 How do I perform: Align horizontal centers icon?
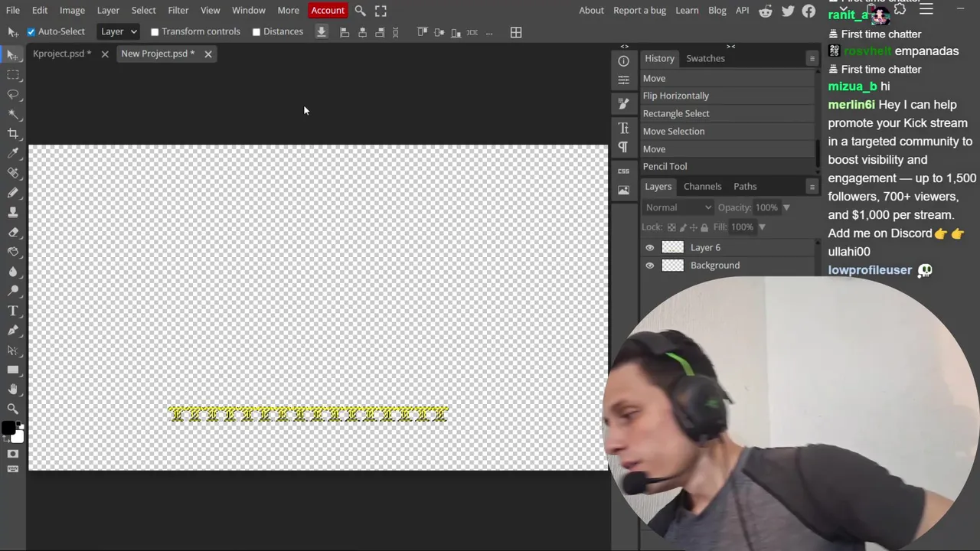[x=362, y=32]
